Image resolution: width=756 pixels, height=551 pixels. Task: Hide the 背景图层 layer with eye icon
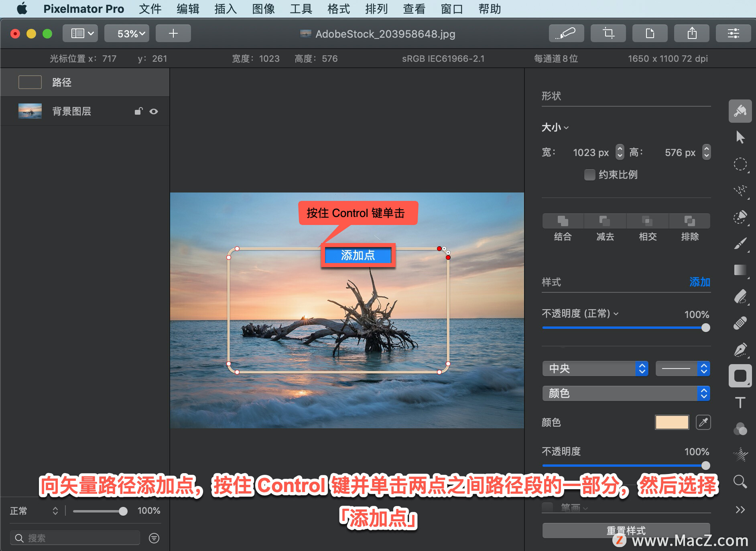point(154,111)
